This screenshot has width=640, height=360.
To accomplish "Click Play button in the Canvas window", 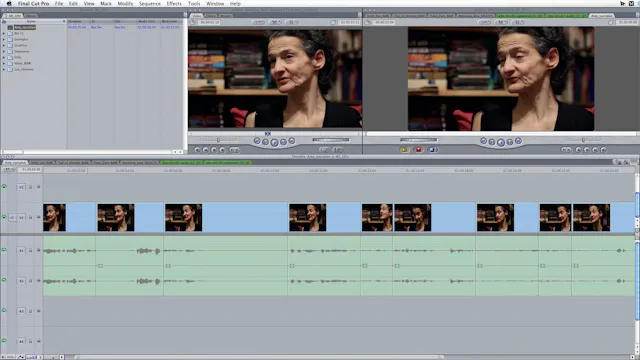I will (501, 142).
